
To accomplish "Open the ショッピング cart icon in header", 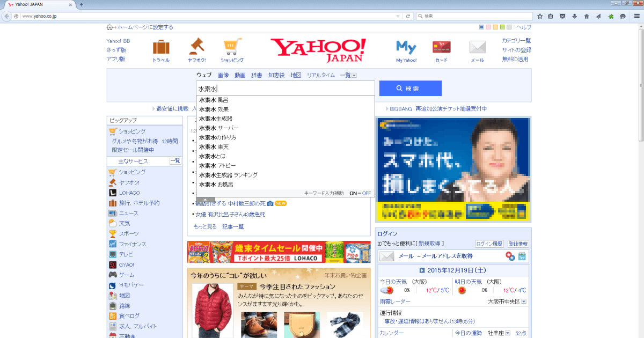I will coord(232,47).
